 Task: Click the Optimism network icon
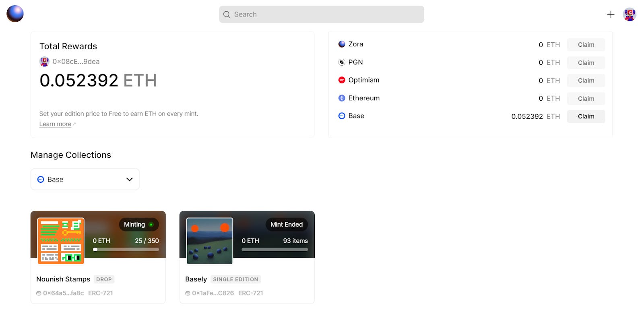pyautogui.click(x=342, y=80)
